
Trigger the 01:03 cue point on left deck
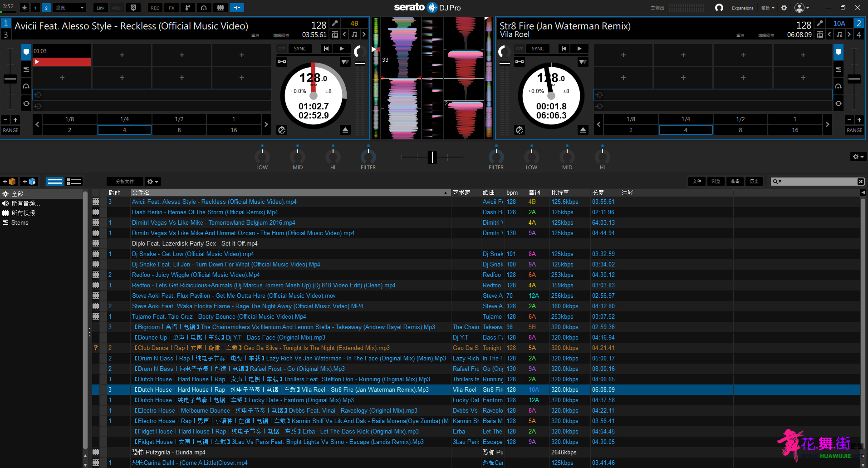62,55
